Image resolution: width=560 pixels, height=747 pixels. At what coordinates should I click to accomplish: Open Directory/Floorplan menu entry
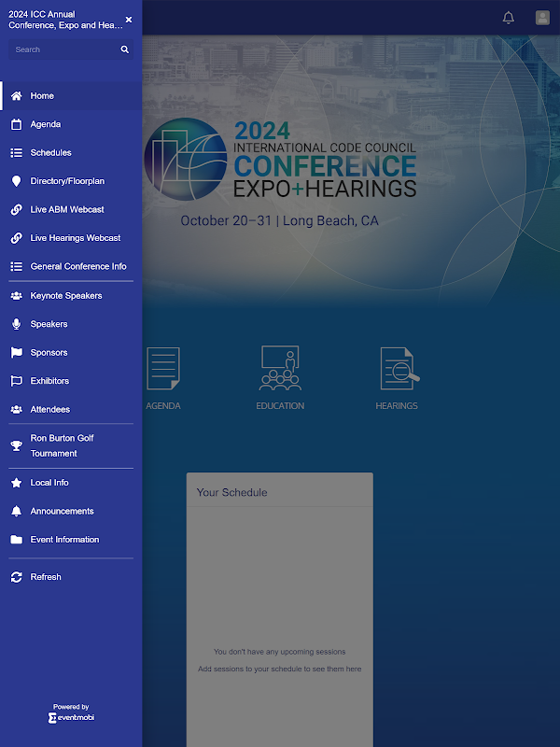click(x=71, y=181)
